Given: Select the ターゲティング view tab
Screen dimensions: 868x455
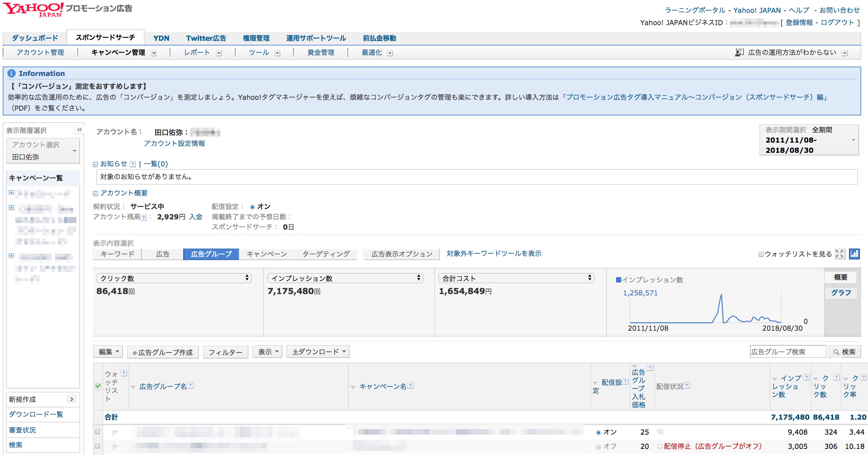Looking at the screenshot, I should tap(326, 254).
